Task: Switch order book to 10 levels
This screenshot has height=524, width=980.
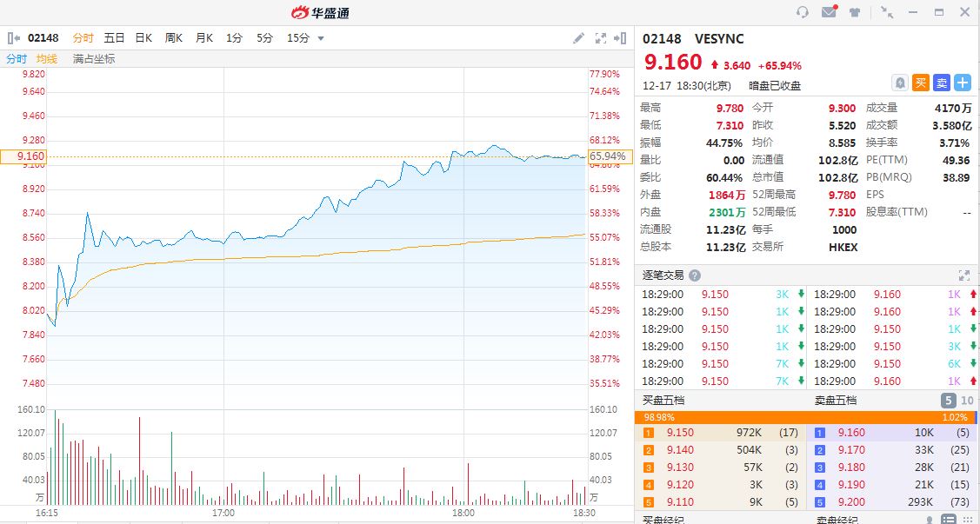Action: 968,401
